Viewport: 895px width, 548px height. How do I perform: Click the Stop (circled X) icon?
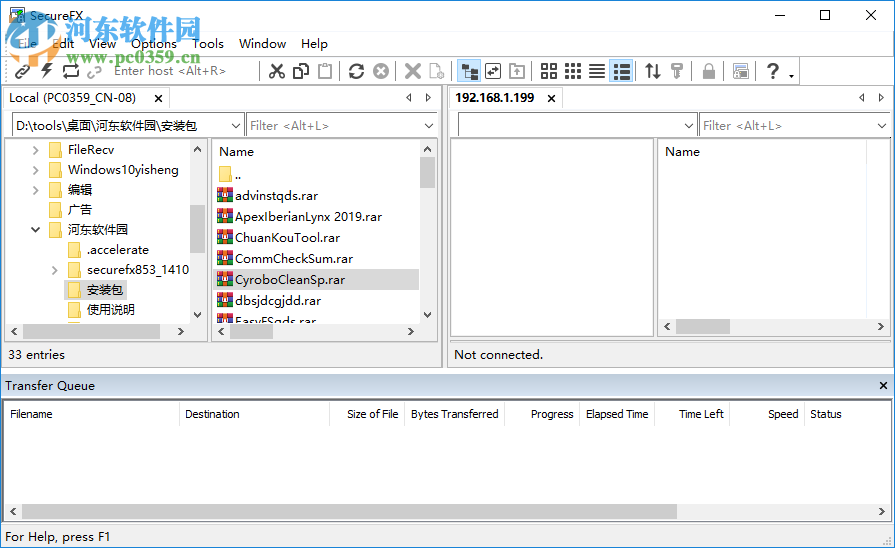(381, 71)
